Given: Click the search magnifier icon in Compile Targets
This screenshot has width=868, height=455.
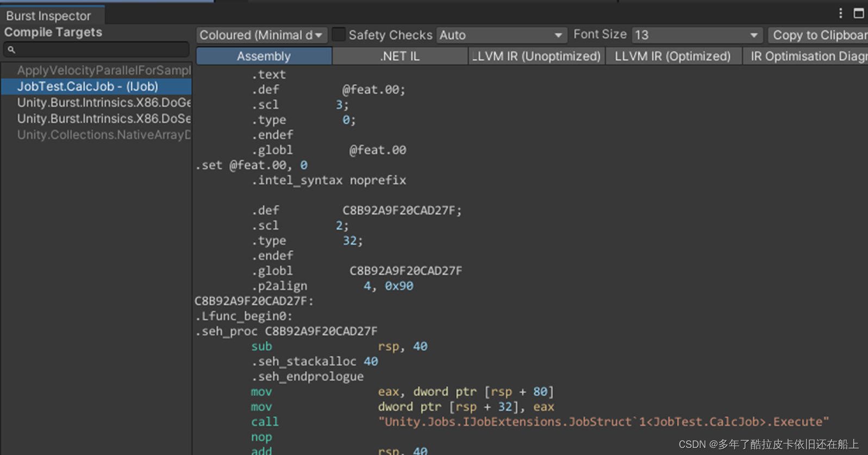Looking at the screenshot, I should (11, 49).
